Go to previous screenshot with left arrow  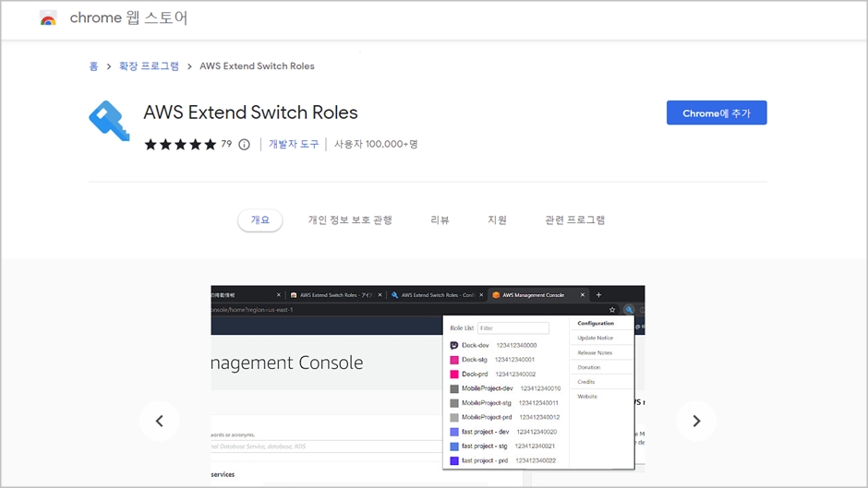point(160,421)
